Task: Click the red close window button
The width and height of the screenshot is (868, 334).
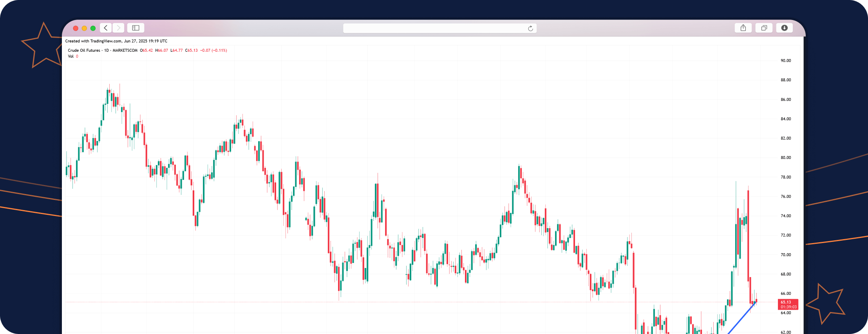Action: point(76,28)
